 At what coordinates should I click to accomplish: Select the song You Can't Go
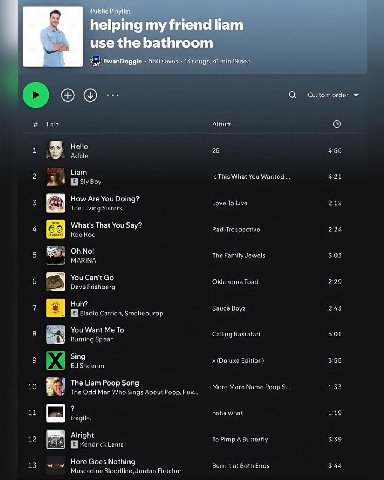[92, 277]
